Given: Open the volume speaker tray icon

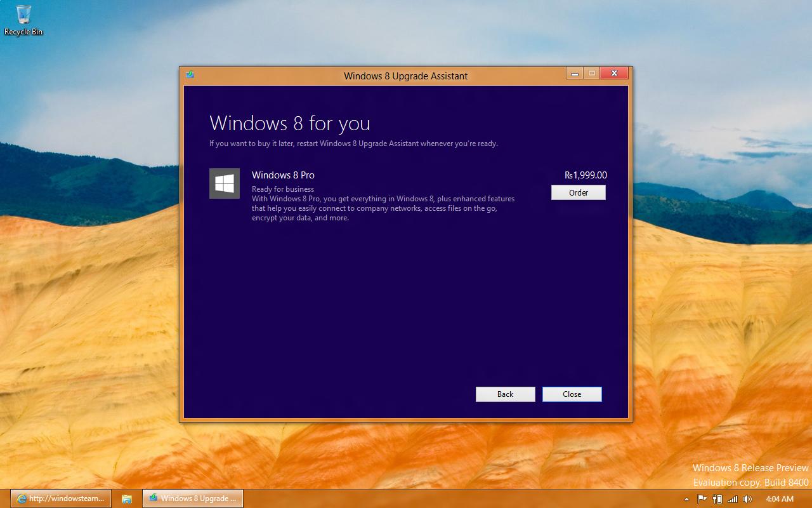Looking at the screenshot, I should [748, 499].
